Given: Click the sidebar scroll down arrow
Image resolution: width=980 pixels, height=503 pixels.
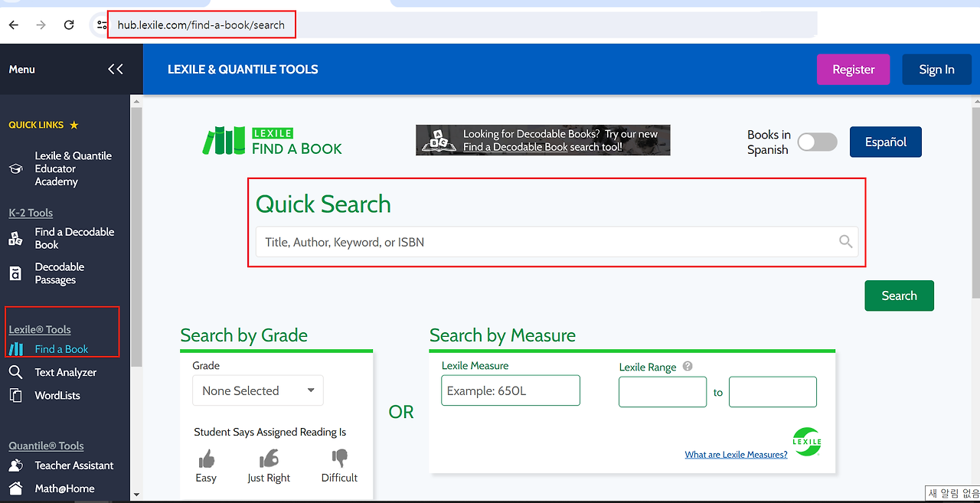Looking at the screenshot, I should pos(136,495).
